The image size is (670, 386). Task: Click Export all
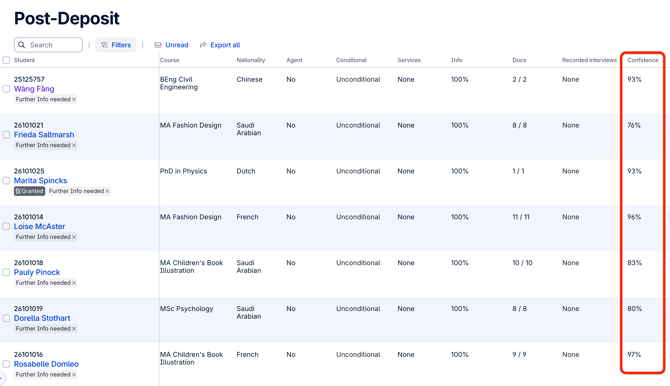click(220, 45)
